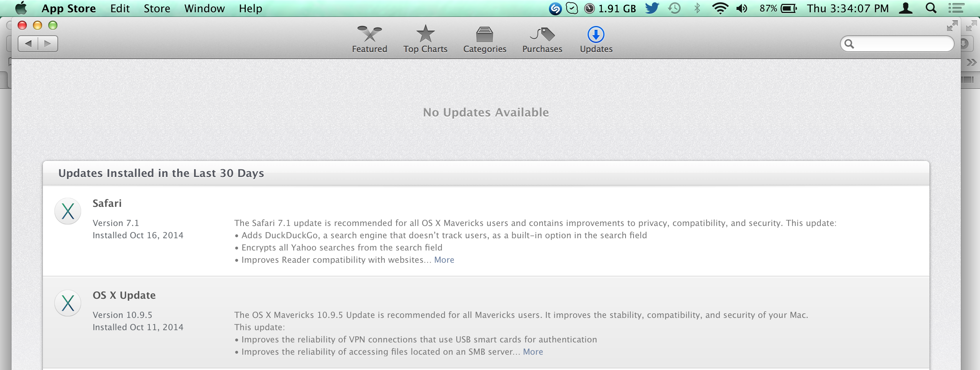Viewport: 980px width, 370px height.
Task: Click the Installed Oct 16, 2014 text
Action: coord(138,235)
